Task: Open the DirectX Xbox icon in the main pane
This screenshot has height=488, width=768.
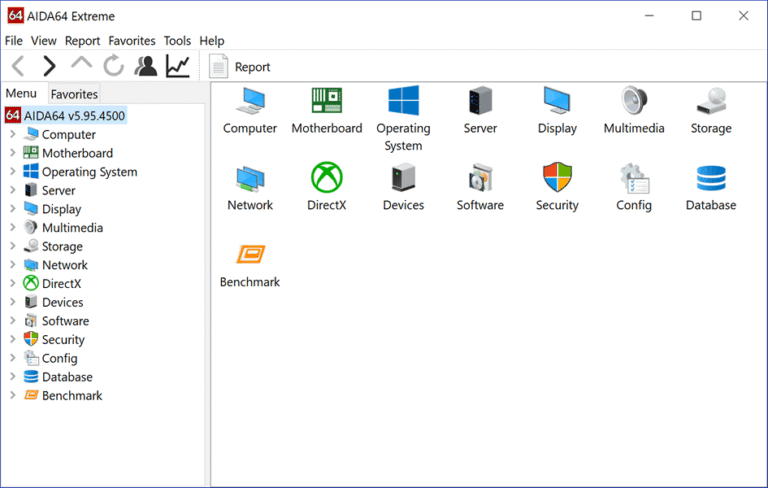Action: tap(327, 177)
